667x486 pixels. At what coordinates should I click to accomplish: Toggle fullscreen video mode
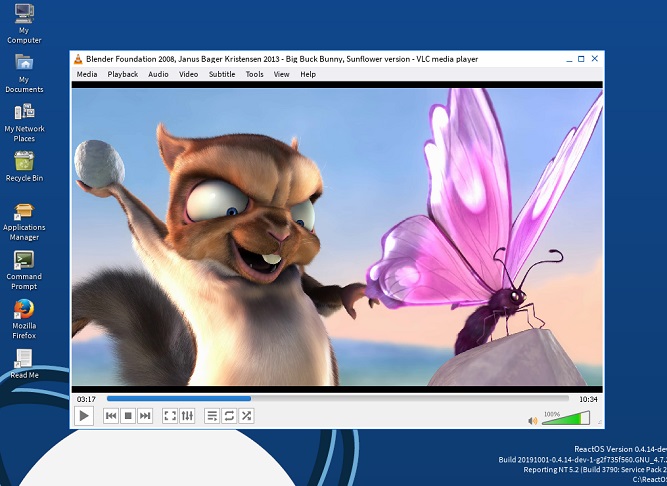pos(170,416)
